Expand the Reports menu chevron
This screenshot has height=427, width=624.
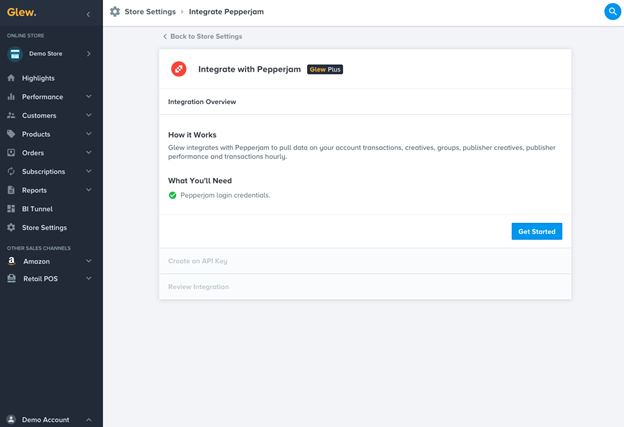pos(89,190)
